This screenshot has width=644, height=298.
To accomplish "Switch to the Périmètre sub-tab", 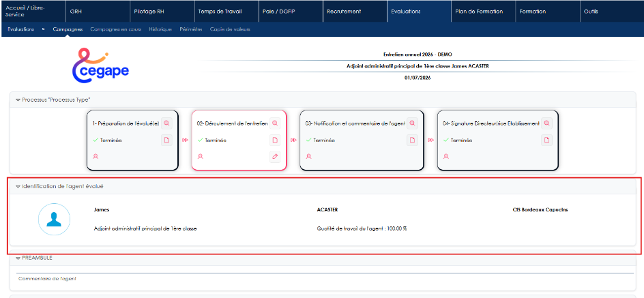I will click(x=190, y=29).
